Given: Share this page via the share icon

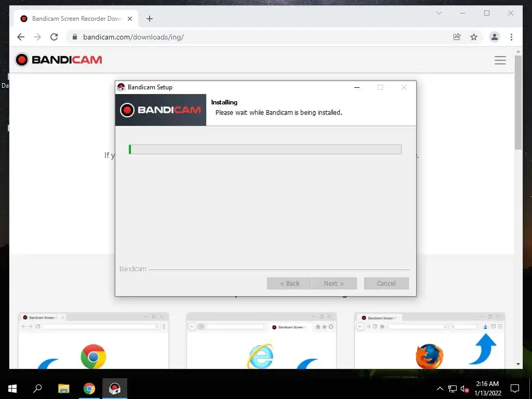Looking at the screenshot, I should pos(457,37).
